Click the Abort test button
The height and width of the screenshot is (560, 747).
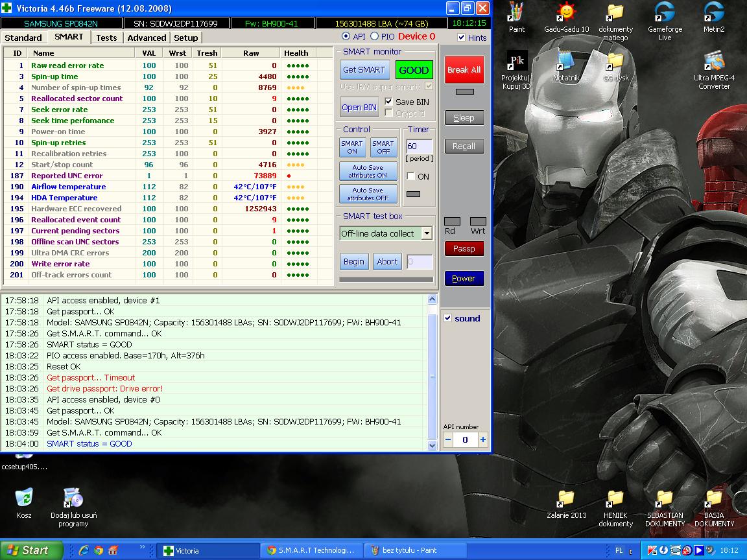click(387, 261)
